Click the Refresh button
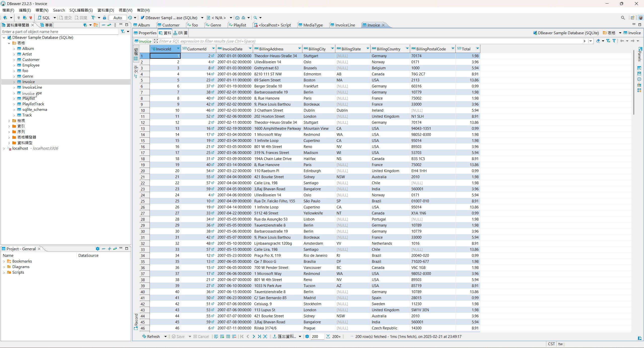This screenshot has height=348, width=644. [151, 336]
